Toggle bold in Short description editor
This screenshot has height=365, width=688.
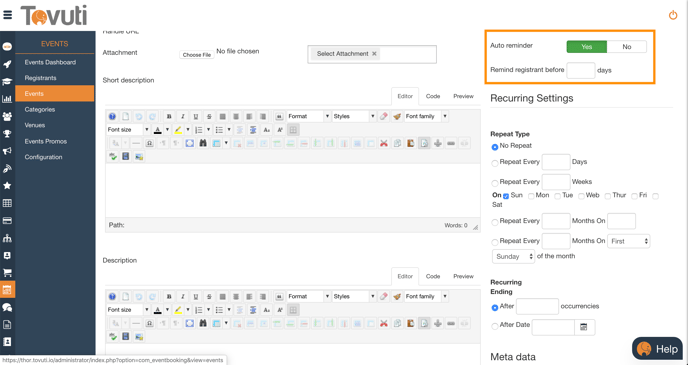[x=169, y=116]
